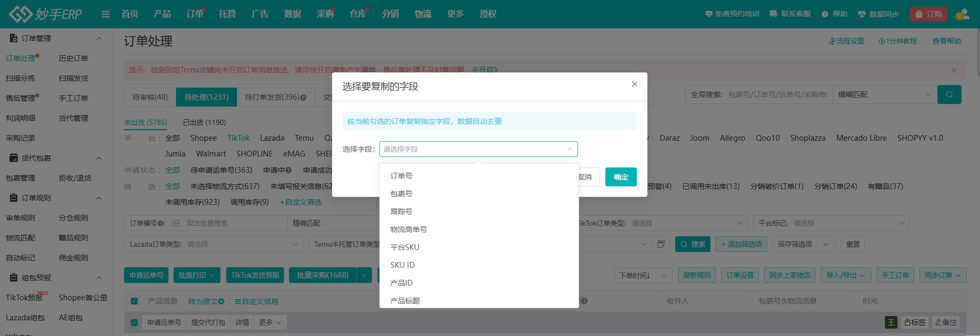Viewport: 980px width, 336px height.
Task: Collapse the 订单管理 sidebar section
Action: click(x=99, y=38)
